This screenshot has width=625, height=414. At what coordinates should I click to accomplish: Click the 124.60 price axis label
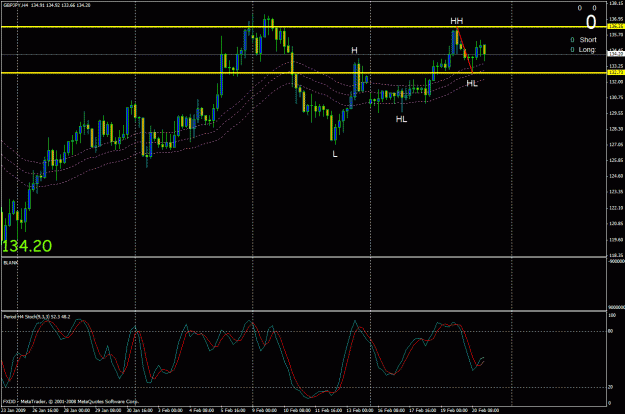[616, 176]
